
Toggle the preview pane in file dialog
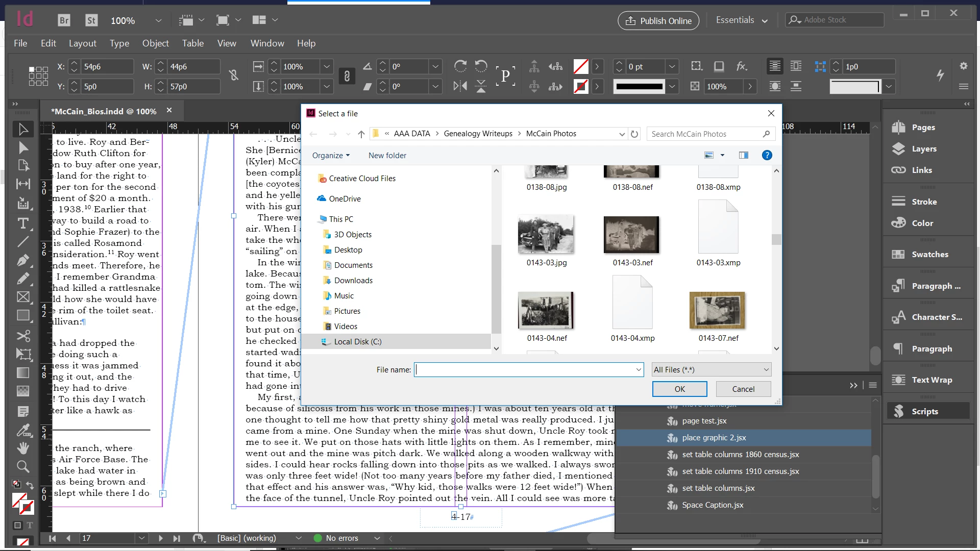coord(744,155)
